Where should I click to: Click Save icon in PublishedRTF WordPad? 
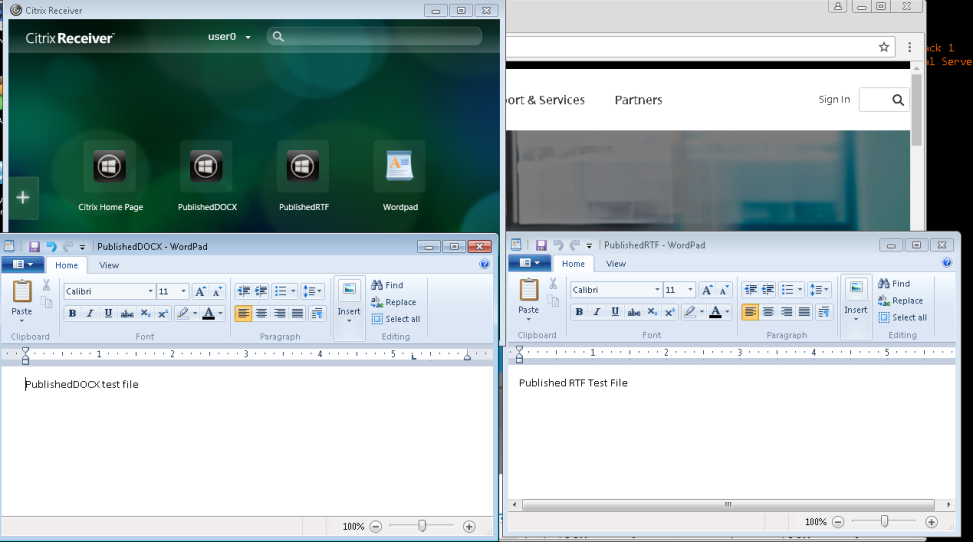point(541,245)
